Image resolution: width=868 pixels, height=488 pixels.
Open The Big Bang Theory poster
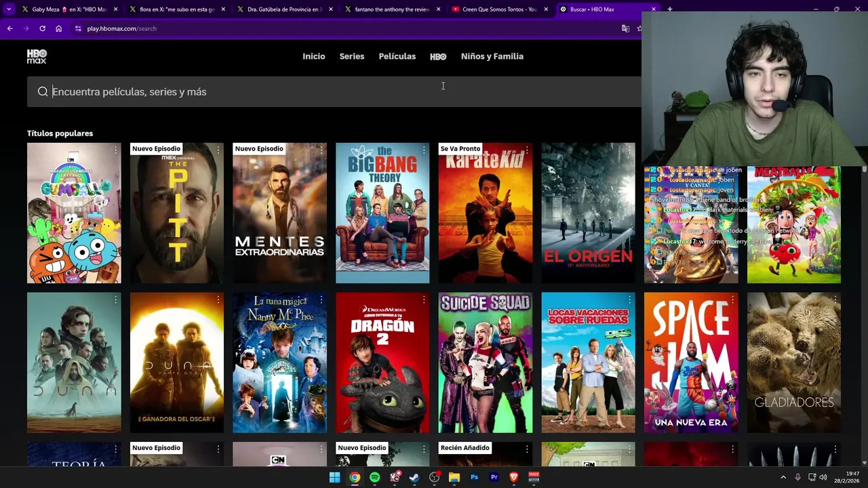pyautogui.click(x=382, y=213)
